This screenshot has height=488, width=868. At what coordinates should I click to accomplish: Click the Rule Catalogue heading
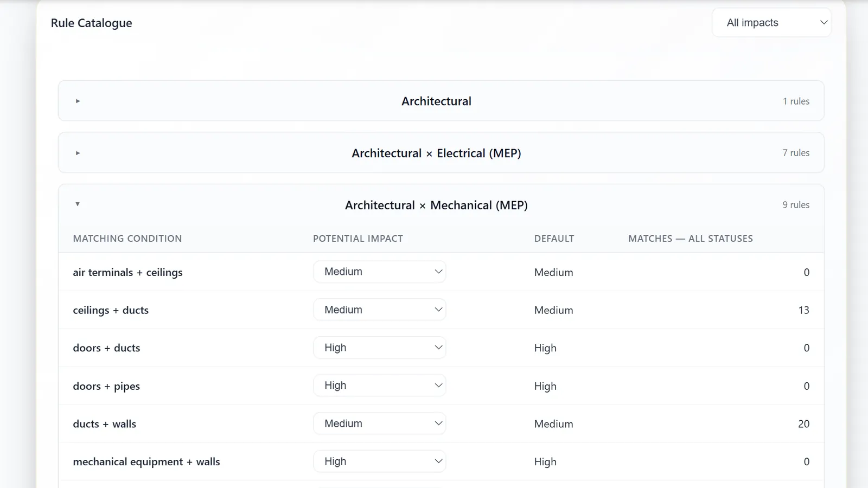tap(91, 23)
